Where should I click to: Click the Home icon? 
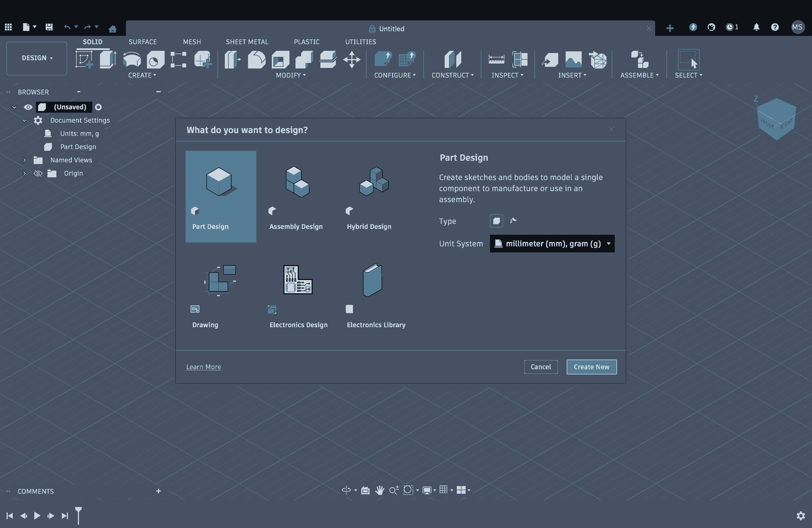113,29
